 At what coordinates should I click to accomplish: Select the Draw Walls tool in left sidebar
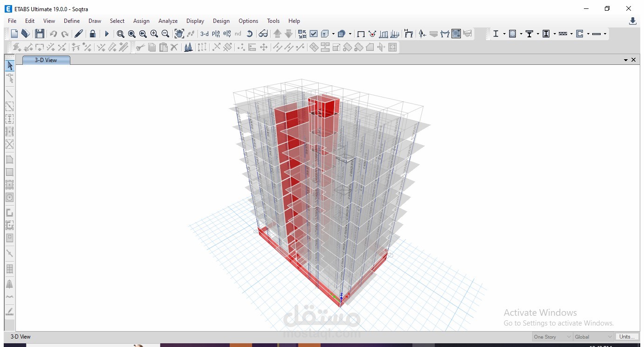tap(10, 213)
